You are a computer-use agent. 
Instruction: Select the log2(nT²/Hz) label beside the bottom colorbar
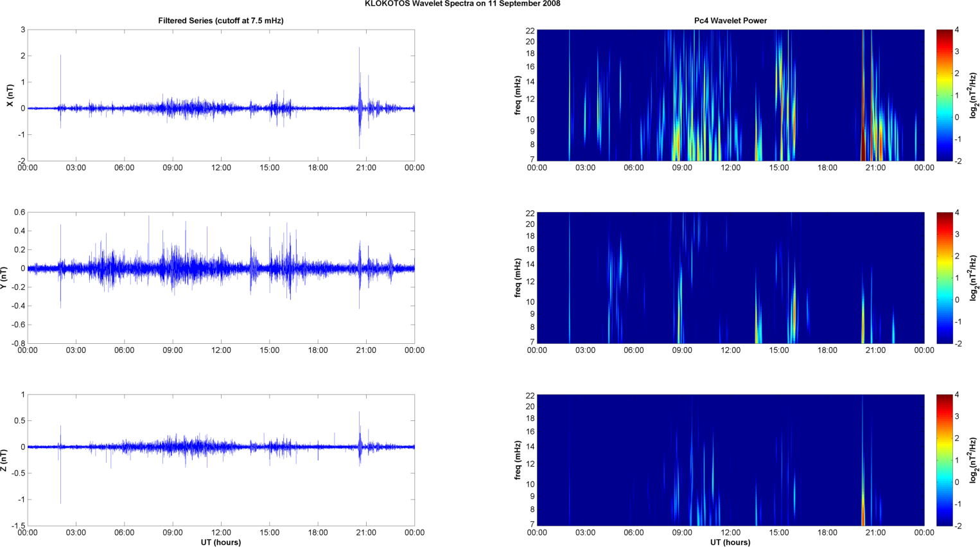coord(974,460)
